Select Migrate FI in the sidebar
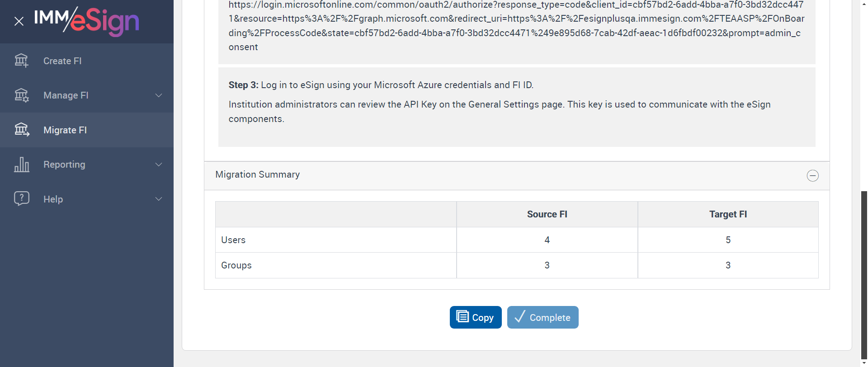This screenshot has height=367, width=868. 65,130
